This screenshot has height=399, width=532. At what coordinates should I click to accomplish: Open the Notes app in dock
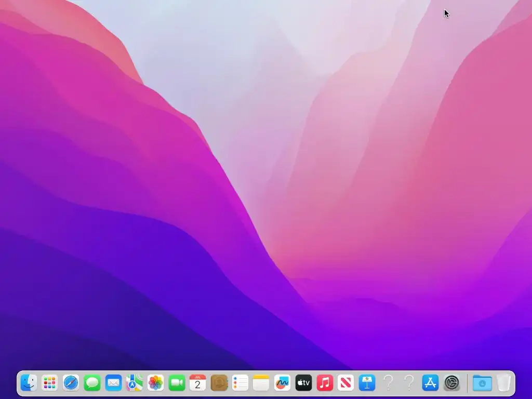point(261,383)
